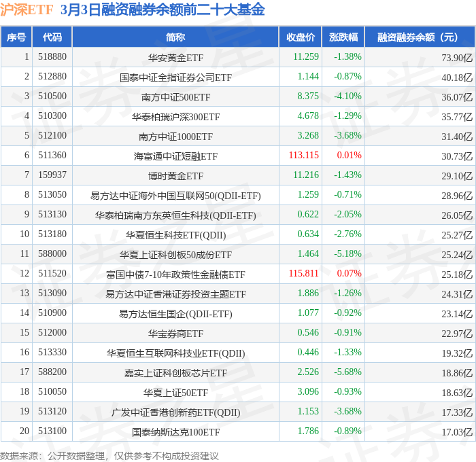
Task: Select fund code 588000
Action: (52, 254)
